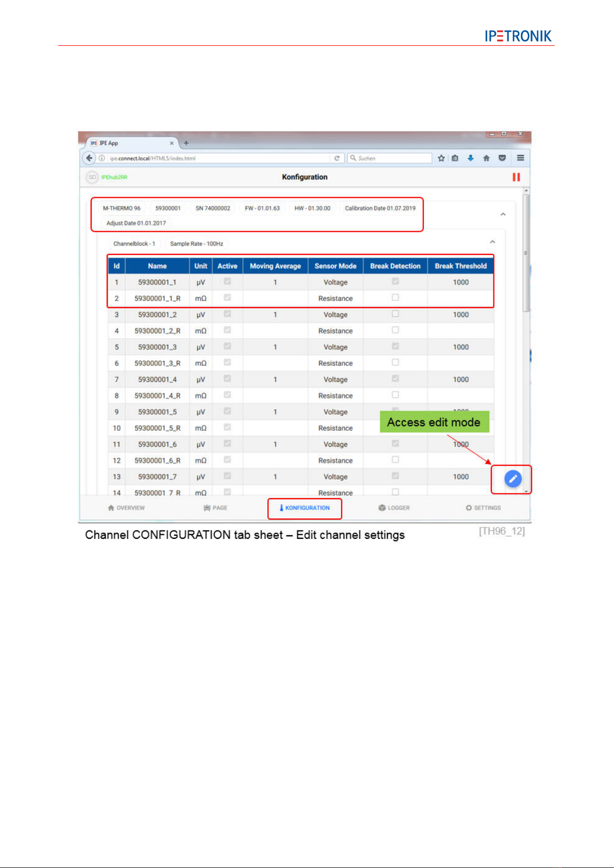614x868 pixels.
Task: Click Break Threshold 1000 for 59300001_7
Action: [460, 477]
